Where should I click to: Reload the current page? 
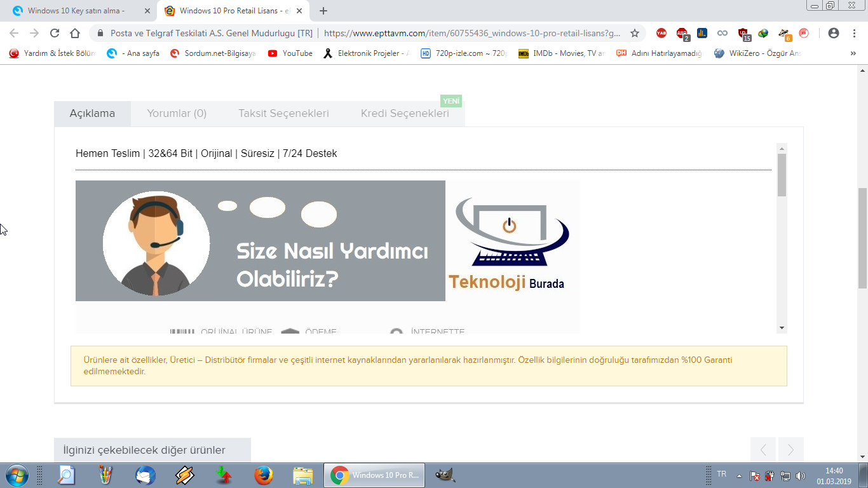pos(55,33)
